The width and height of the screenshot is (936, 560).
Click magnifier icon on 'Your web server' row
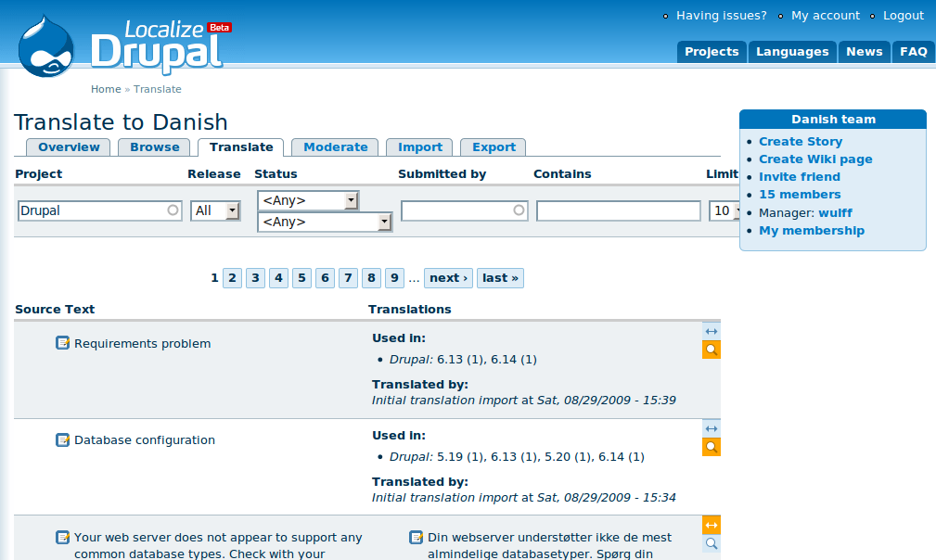coord(711,543)
